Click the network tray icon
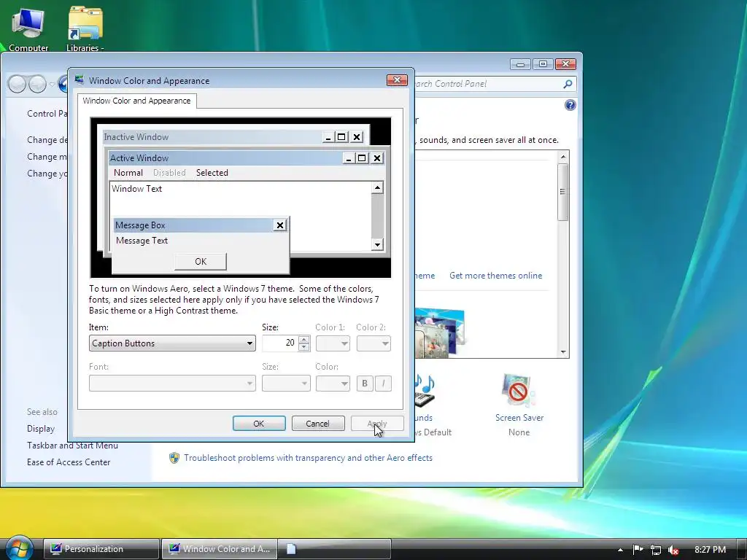The height and width of the screenshot is (560, 747). (x=656, y=550)
